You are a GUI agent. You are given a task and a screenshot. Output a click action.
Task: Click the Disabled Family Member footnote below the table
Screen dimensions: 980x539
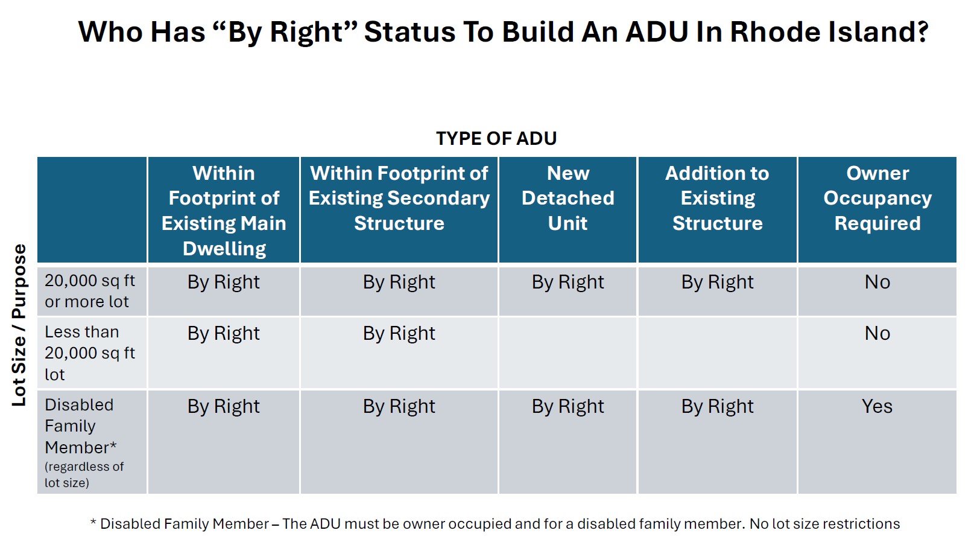(x=495, y=524)
